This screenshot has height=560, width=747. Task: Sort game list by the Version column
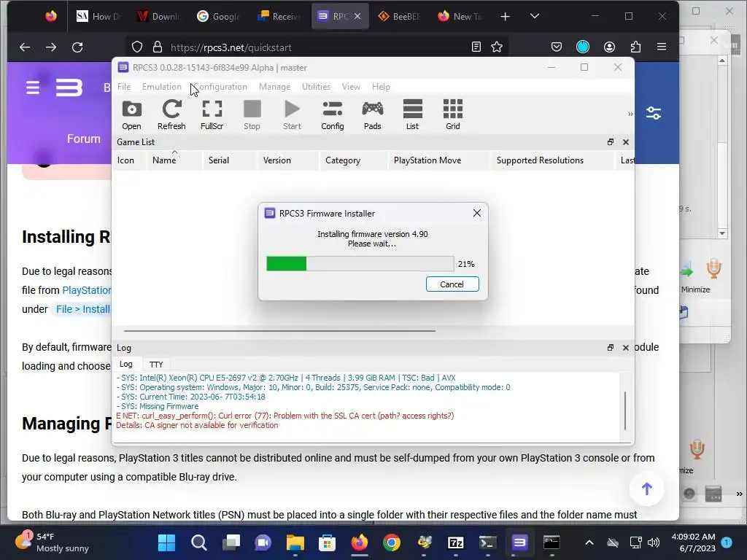tap(288, 160)
